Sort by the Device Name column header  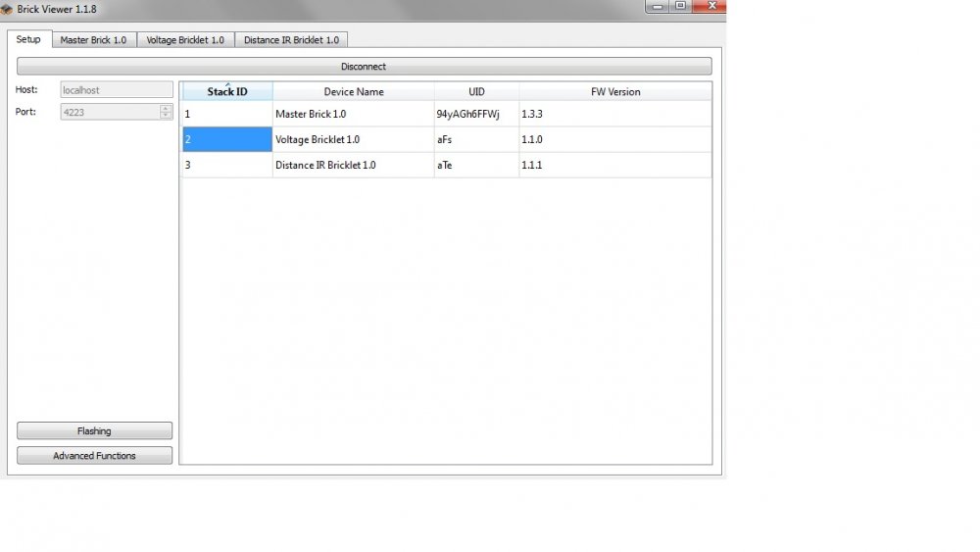353,92
